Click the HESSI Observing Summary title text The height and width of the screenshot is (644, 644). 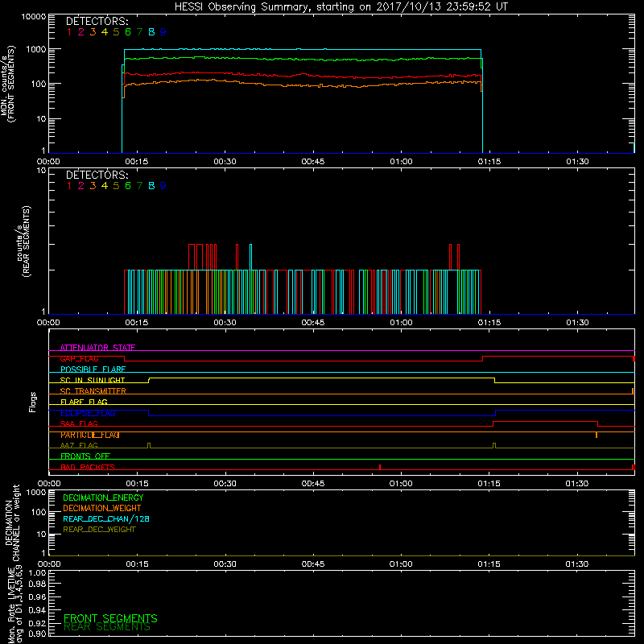tap(341, 7)
